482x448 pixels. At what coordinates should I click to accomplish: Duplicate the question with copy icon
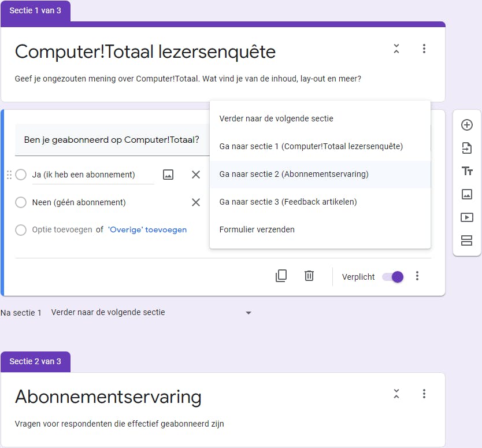tap(281, 276)
